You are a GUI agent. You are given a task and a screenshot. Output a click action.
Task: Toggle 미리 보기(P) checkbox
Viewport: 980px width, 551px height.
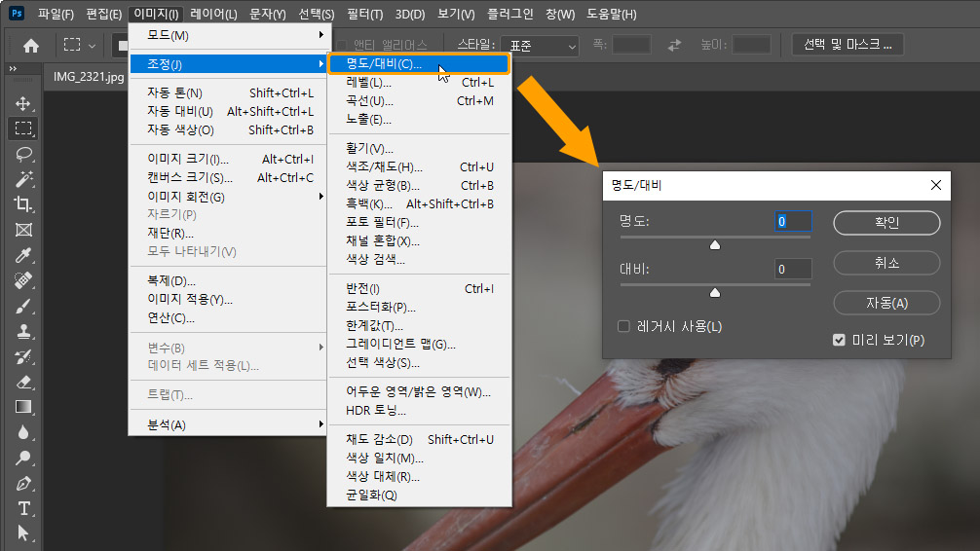click(x=839, y=340)
